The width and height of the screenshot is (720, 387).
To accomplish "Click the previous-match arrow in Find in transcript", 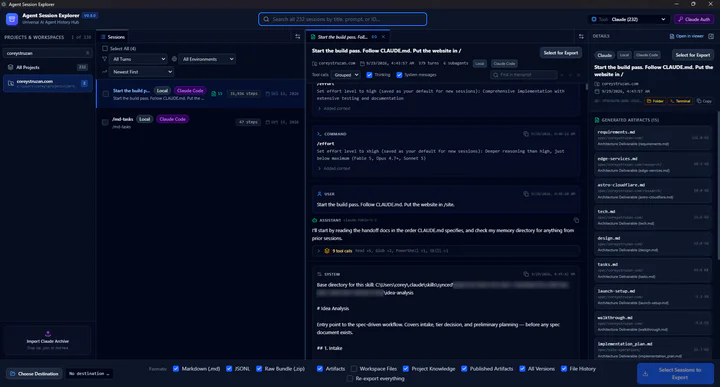I will [x=562, y=75].
